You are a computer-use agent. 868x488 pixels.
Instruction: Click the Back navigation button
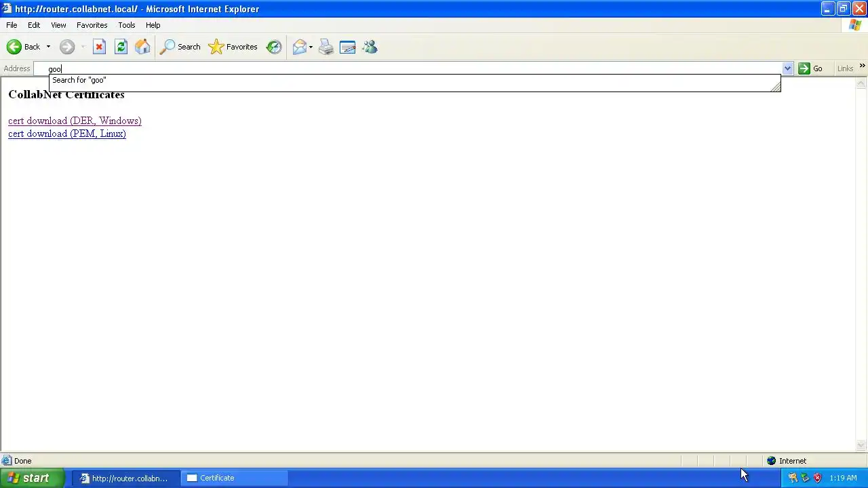tap(23, 47)
